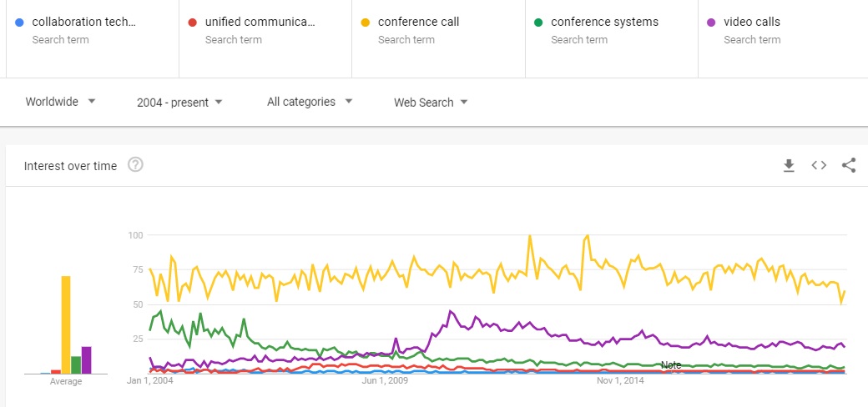868x407 pixels.
Task: Click purple dot for video calls term
Action: point(711,23)
